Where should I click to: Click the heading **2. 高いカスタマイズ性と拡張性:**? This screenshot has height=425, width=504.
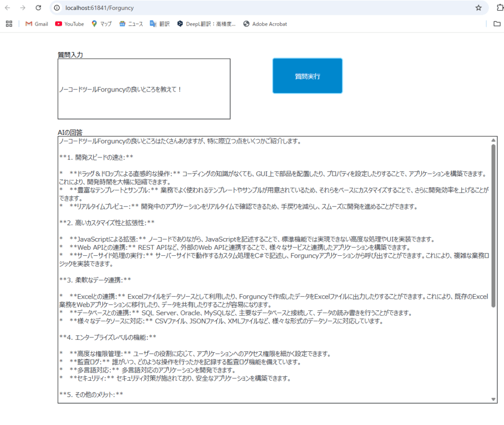pyautogui.click(x=107, y=223)
